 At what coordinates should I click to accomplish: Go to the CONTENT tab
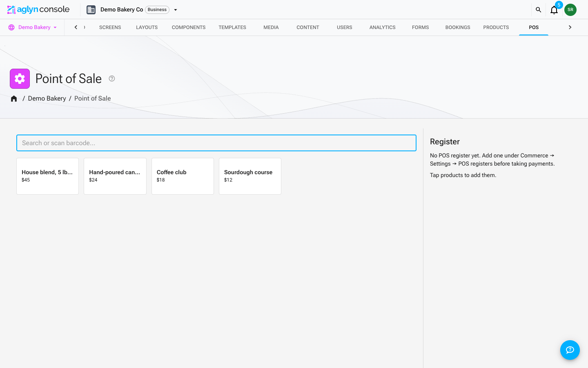[x=308, y=27]
